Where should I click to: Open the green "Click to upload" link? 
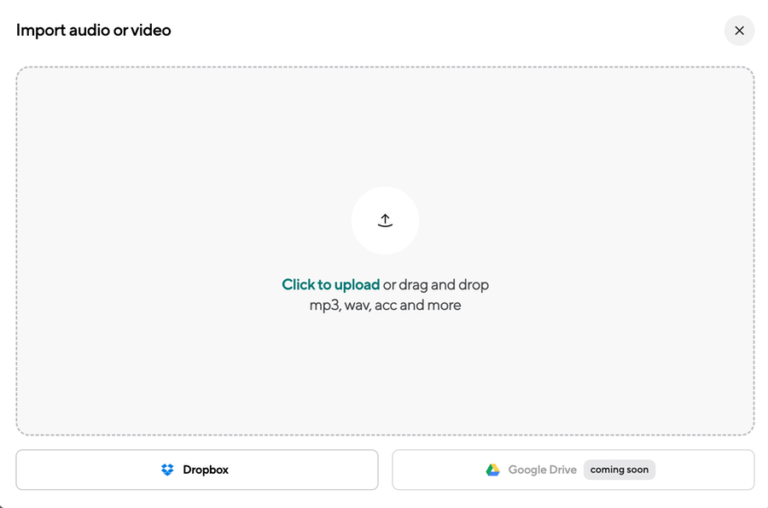tap(330, 285)
